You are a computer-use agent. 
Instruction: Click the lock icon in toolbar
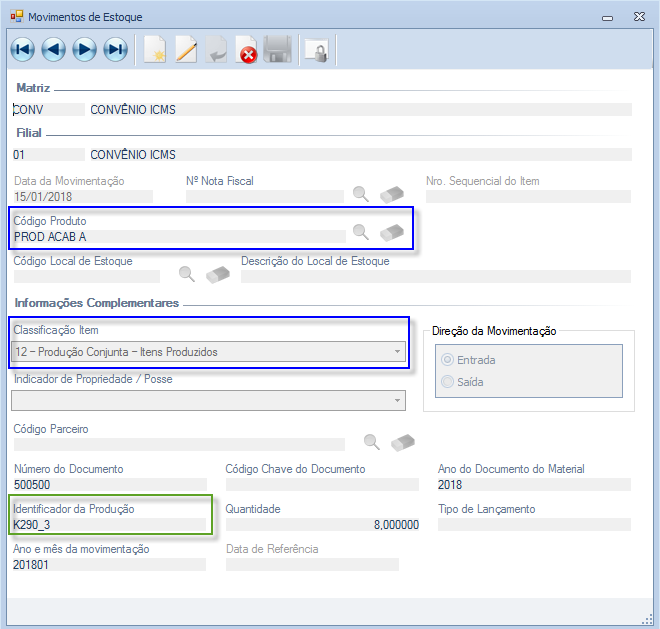coord(316,49)
